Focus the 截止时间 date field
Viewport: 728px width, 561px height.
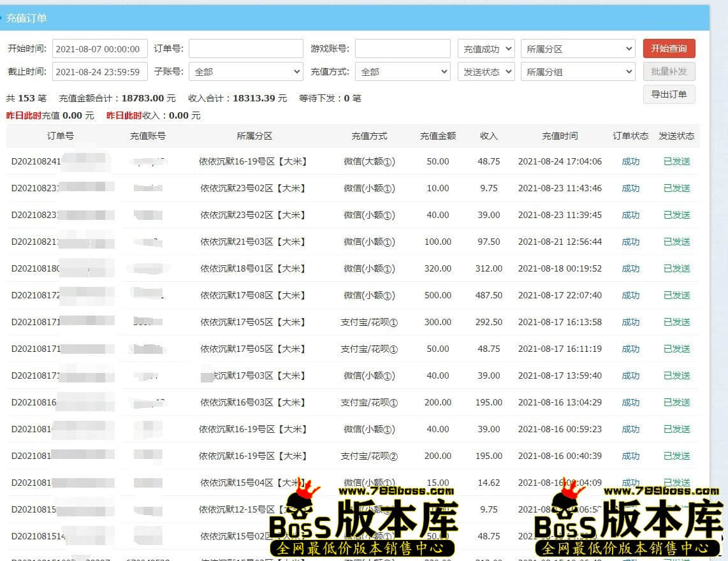99,72
